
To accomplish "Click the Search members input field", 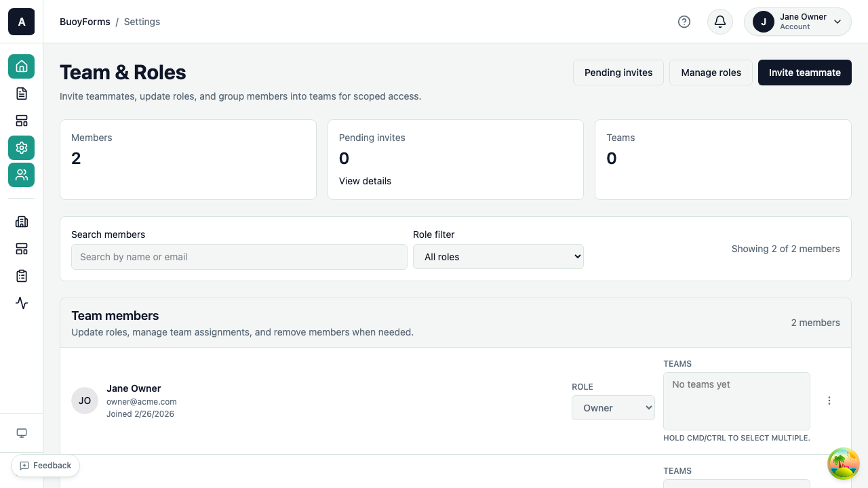I will pos(239,257).
